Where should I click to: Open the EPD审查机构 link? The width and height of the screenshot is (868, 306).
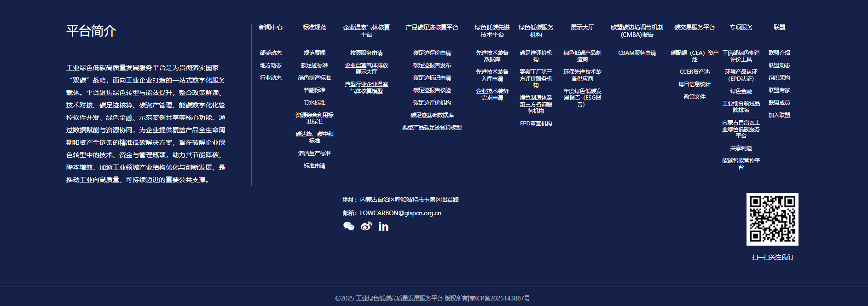(x=536, y=124)
